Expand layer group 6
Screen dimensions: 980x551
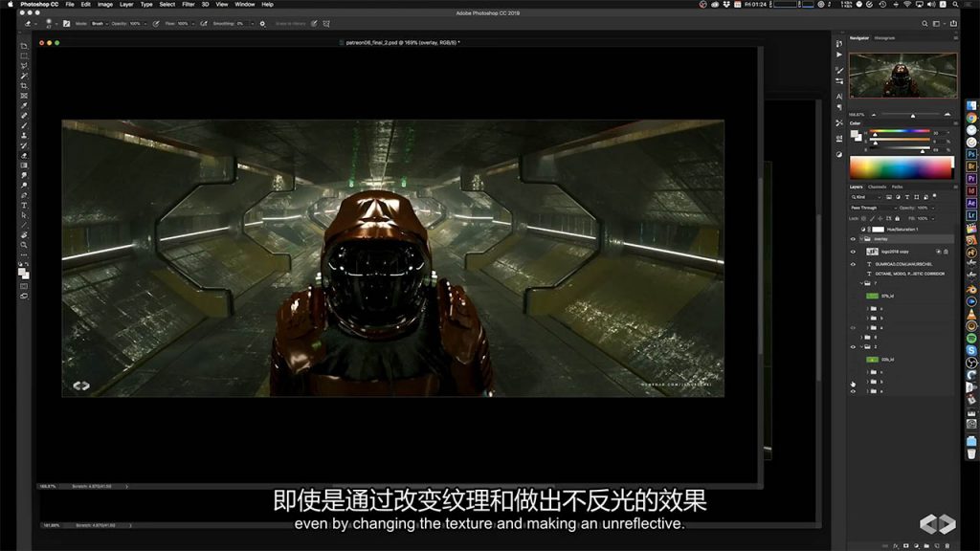click(x=861, y=338)
